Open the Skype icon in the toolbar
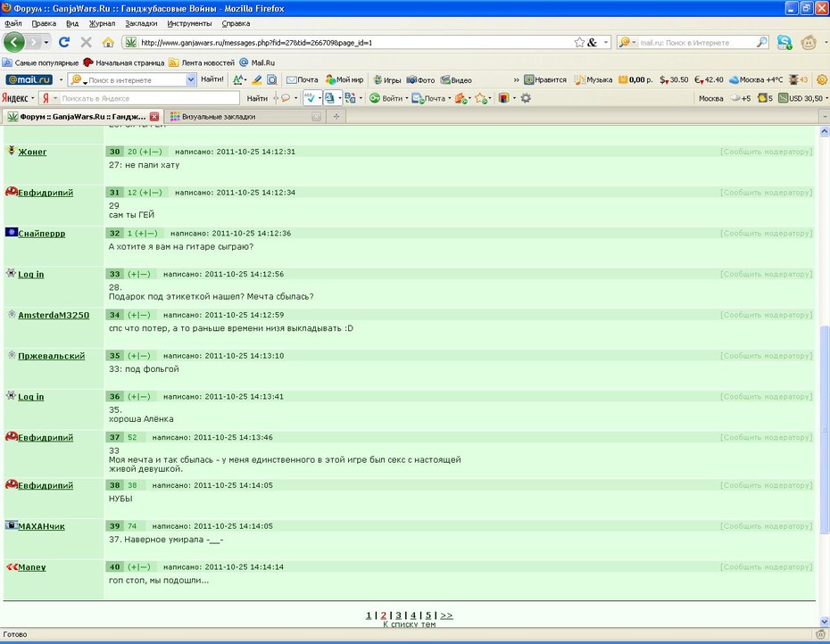Viewport: 830px width, 644px height. pyautogui.click(x=784, y=42)
